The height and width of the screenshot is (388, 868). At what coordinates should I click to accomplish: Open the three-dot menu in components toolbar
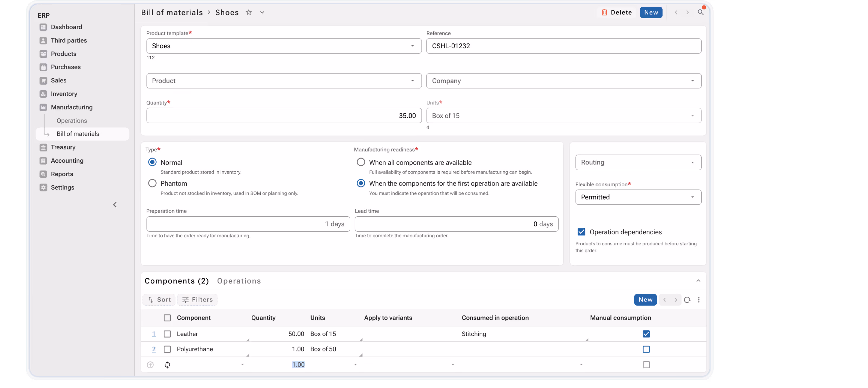699,300
